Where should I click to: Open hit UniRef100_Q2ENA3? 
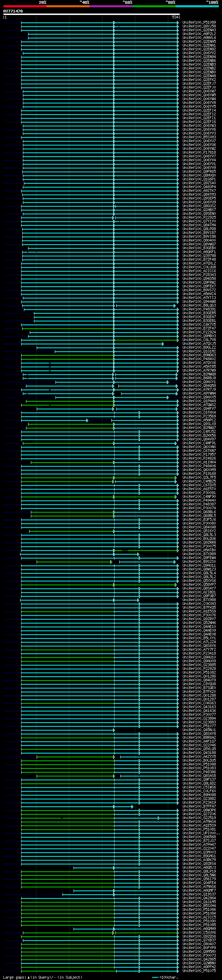coord(199,30)
